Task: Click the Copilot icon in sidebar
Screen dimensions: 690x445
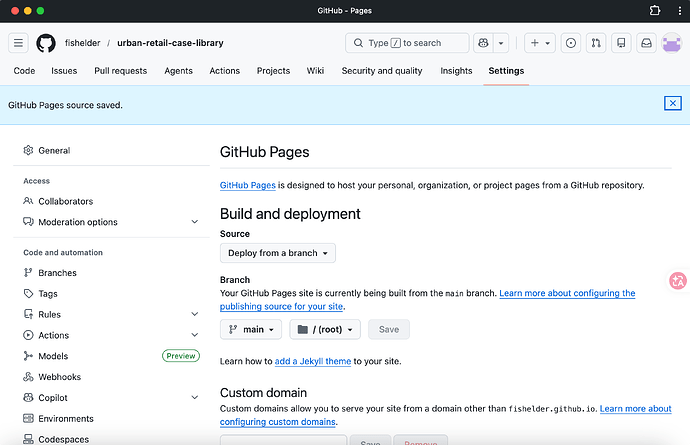Action: [28, 397]
